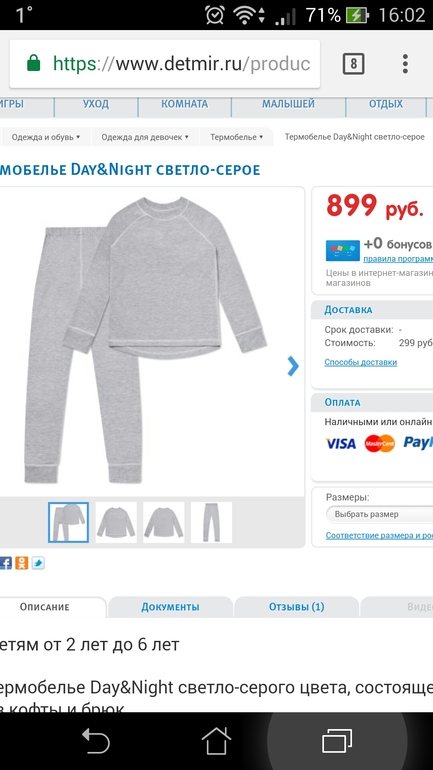The height and width of the screenshot is (770, 433).
Task: Open the Способы доставки link
Action: click(x=361, y=362)
